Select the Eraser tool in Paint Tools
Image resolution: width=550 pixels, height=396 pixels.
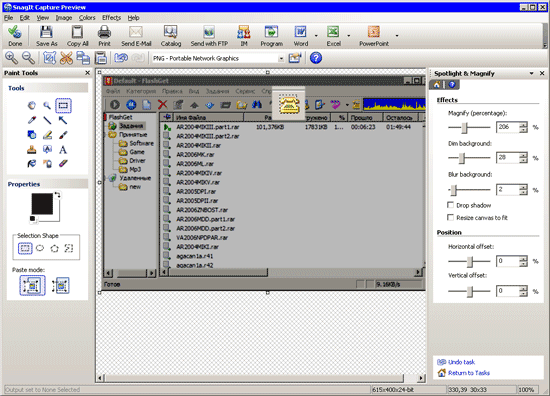[x=63, y=163]
